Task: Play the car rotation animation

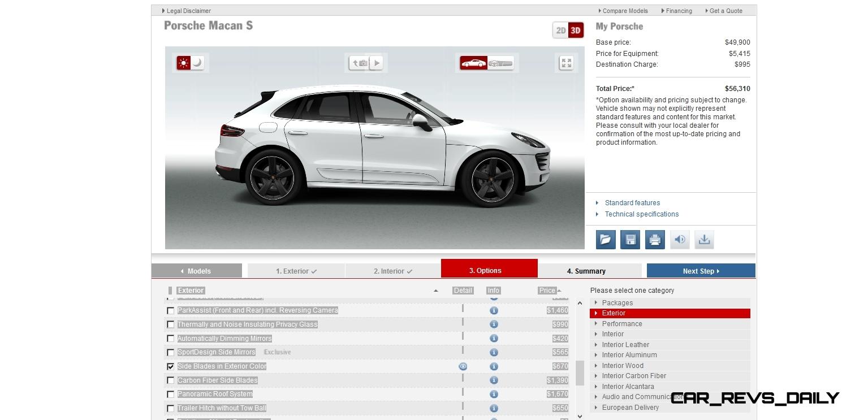Action: 377,63
